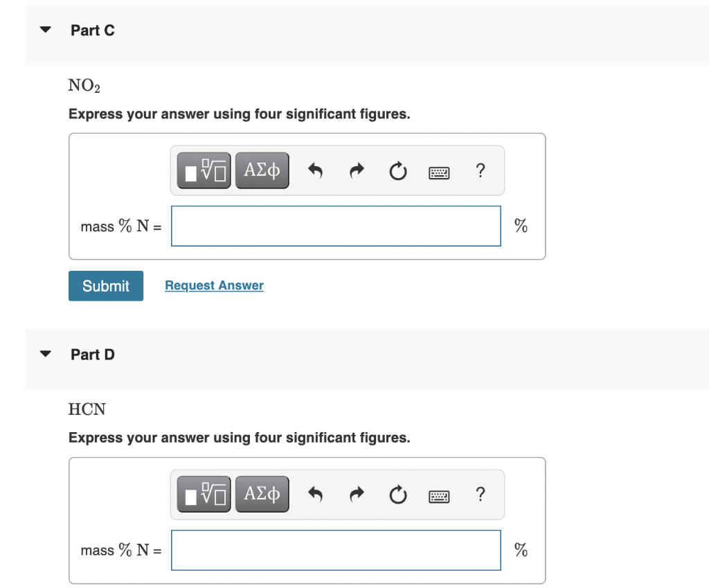Open the keyboard shortcuts icon in Part D
The width and height of the screenshot is (709, 588).
point(439,495)
